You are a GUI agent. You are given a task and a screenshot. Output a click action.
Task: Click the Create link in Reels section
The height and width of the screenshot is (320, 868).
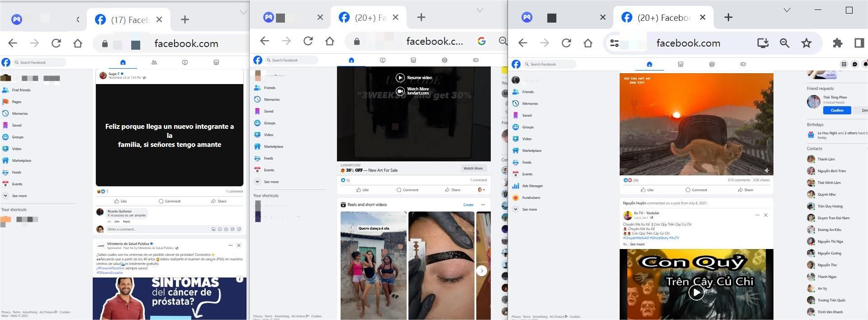468,205
